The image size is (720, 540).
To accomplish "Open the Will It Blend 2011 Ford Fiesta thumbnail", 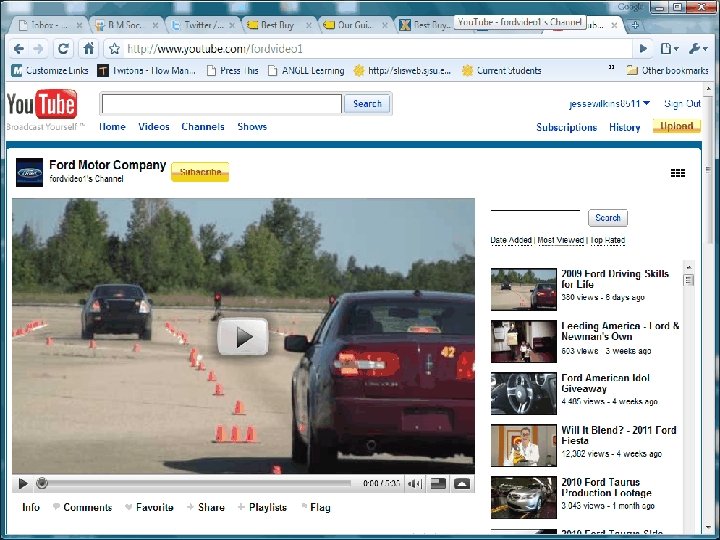I will pos(523,445).
